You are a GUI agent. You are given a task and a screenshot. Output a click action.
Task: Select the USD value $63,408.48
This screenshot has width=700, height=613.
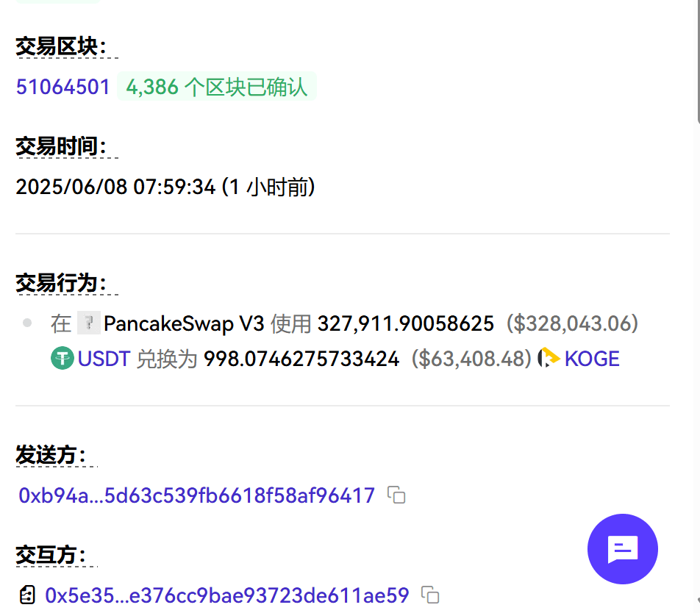pyautogui.click(x=471, y=359)
